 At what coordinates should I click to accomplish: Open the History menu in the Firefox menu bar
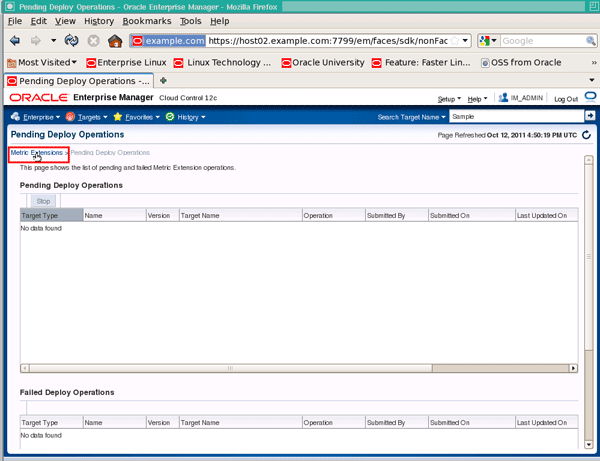pyautogui.click(x=99, y=21)
